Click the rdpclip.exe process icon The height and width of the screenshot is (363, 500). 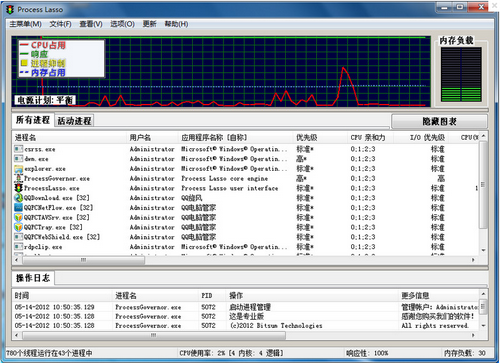point(18,247)
